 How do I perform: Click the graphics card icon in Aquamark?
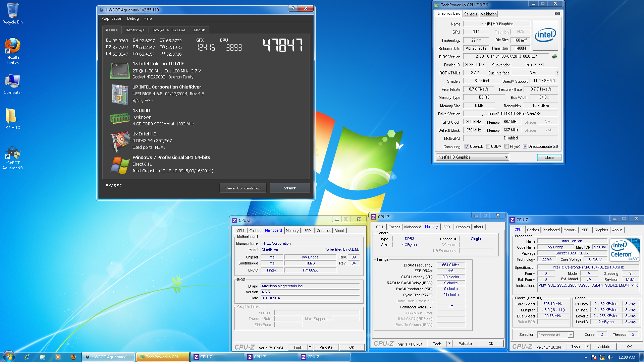pyautogui.click(x=120, y=141)
